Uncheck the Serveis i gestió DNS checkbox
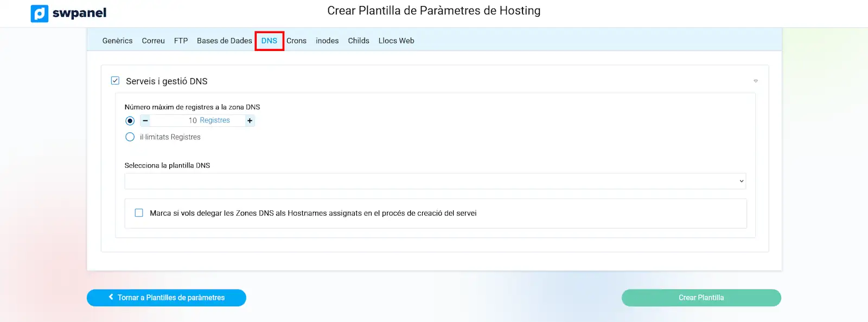 (x=115, y=81)
